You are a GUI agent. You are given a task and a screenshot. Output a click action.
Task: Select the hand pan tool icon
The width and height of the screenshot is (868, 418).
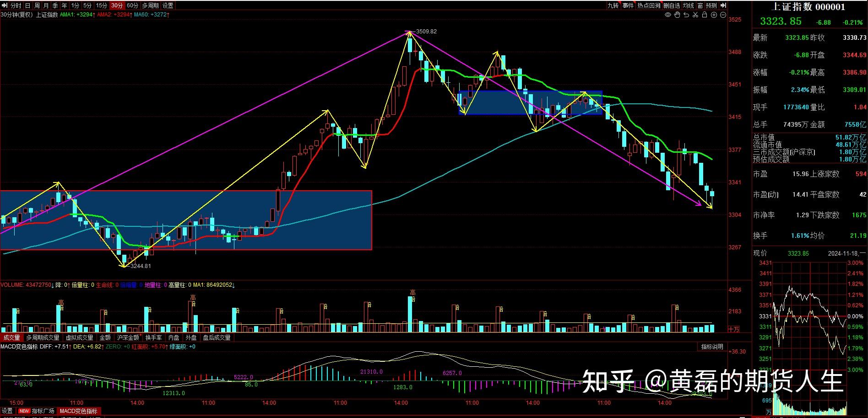677,15
